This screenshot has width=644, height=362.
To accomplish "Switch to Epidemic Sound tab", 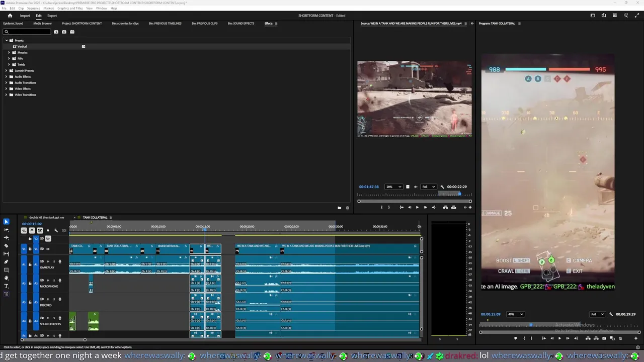I will tap(13, 23).
